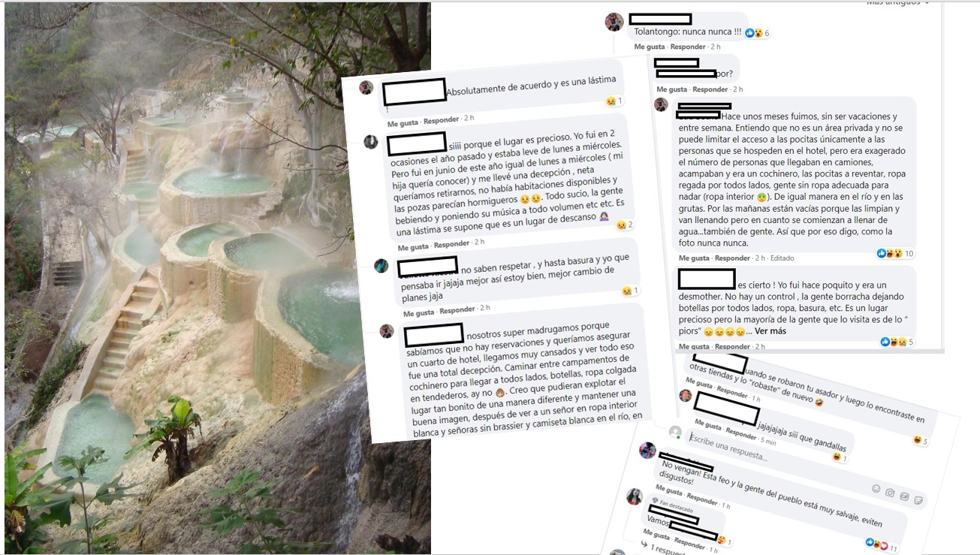Screen dimensions: 980x555
Task: Click the GIF icon in the reply box
Action: (904, 496)
